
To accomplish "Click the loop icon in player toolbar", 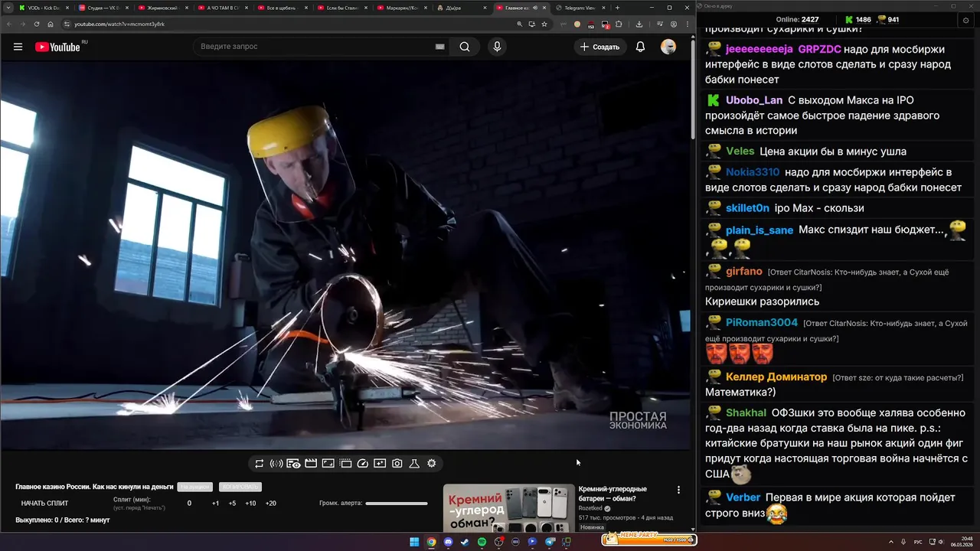I will [x=260, y=463].
